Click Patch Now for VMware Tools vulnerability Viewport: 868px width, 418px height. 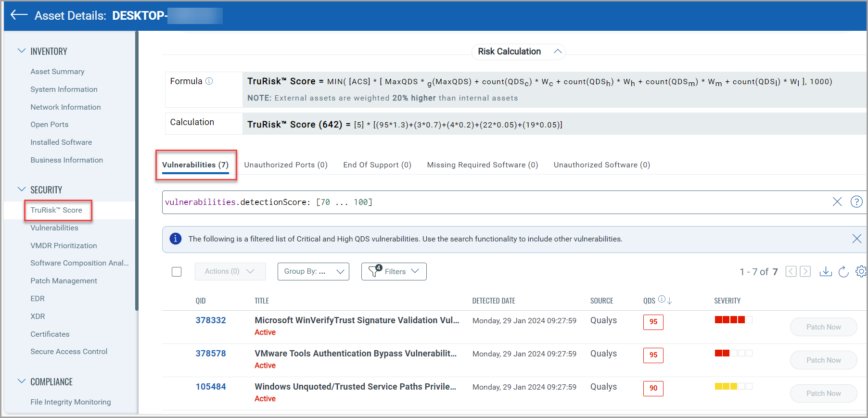823,360
